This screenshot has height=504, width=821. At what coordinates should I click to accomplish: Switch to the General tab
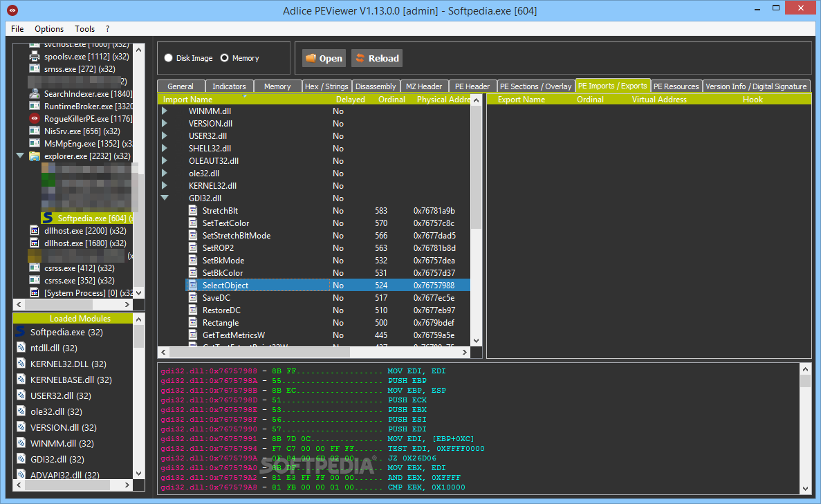tap(181, 86)
